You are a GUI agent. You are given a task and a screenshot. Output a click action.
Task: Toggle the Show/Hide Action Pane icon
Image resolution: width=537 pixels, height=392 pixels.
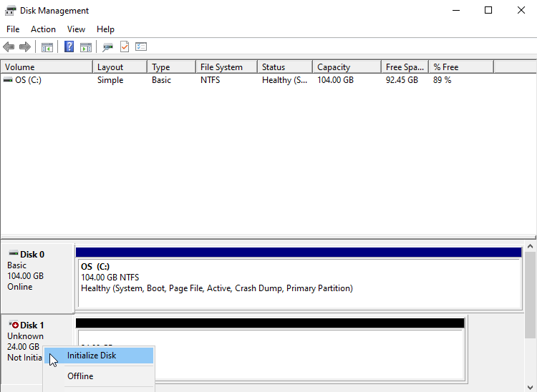point(86,47)
